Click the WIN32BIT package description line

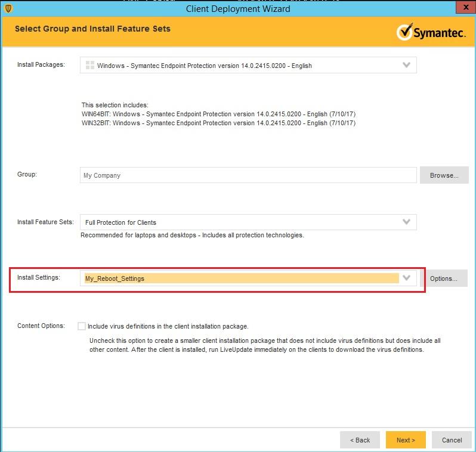(x=218, y=123)
